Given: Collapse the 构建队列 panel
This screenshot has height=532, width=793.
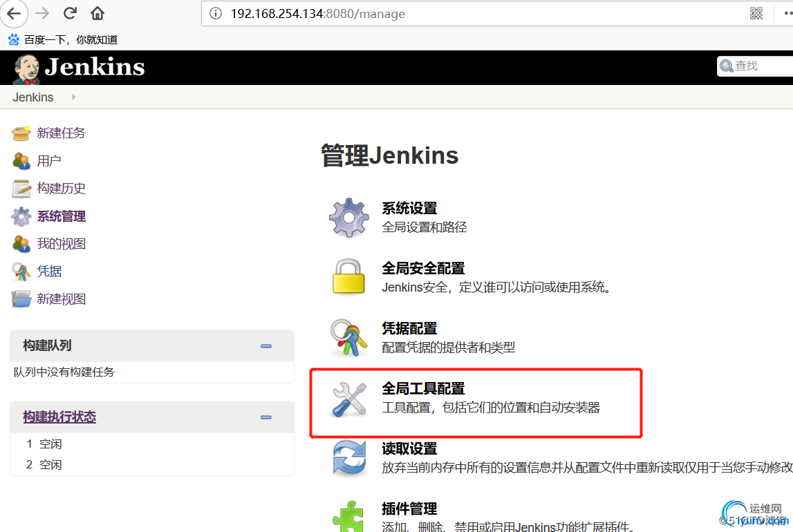Looking at the screenshot, I should [x=266, y=346].
